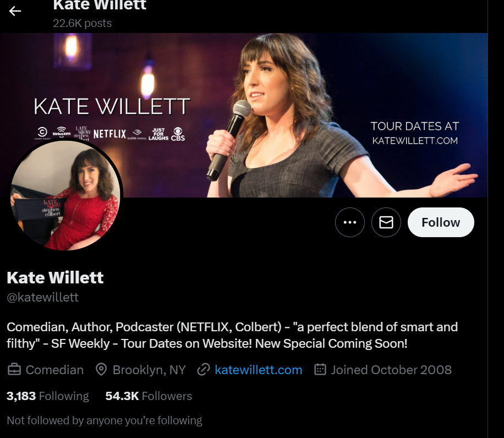View the 54.3K Followers list

(149, 396)
